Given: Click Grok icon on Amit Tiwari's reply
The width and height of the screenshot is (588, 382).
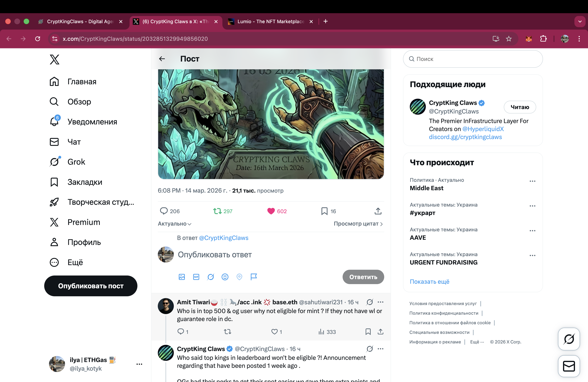Looking at the screenshot, I should click(370, 302).
